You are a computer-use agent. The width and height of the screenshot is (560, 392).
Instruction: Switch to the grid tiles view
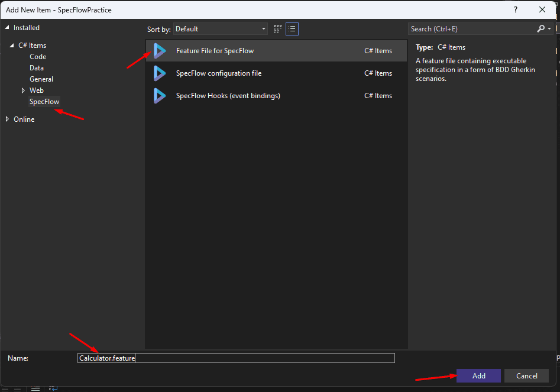[277, 29]
